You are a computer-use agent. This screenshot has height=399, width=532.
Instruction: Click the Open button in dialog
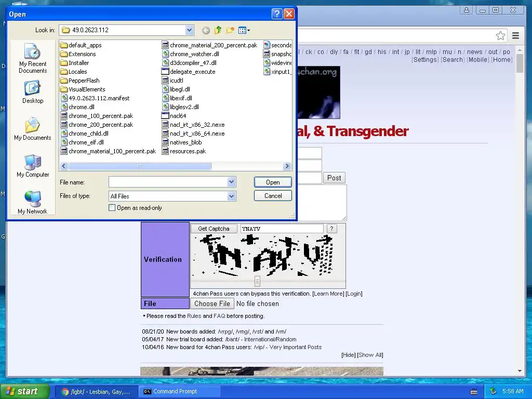[x=273, y=182]
